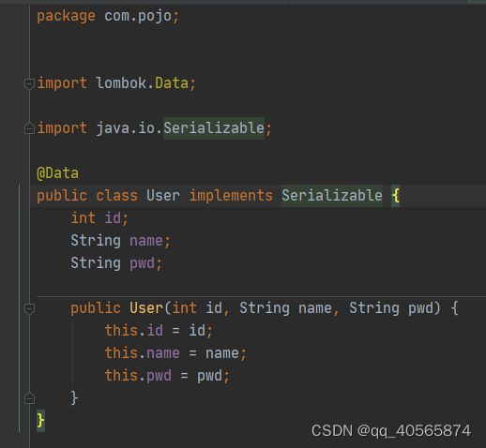Click 'implements' keyword
The image size is (486, 448).
(x=231, y=196)
